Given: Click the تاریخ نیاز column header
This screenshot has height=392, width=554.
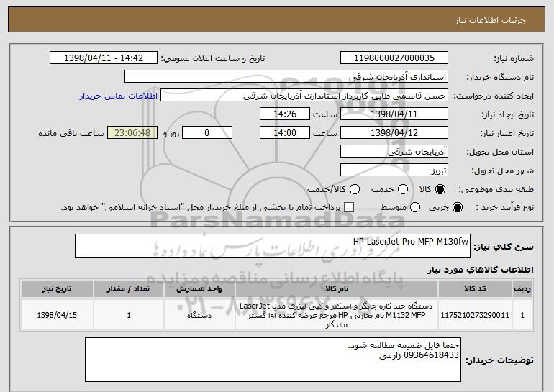Looking at the screenshot, I should 57,289.
